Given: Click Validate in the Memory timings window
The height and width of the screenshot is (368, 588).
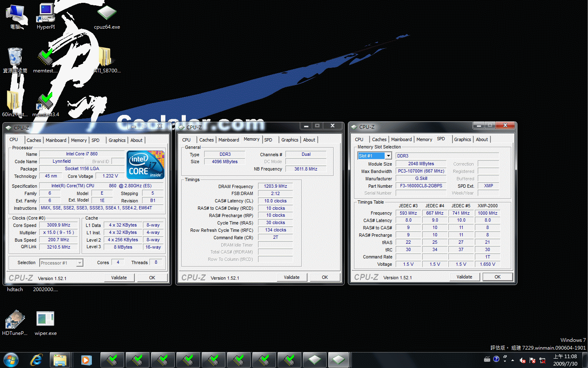Looking at the screenshot, I should pos(292,277).
